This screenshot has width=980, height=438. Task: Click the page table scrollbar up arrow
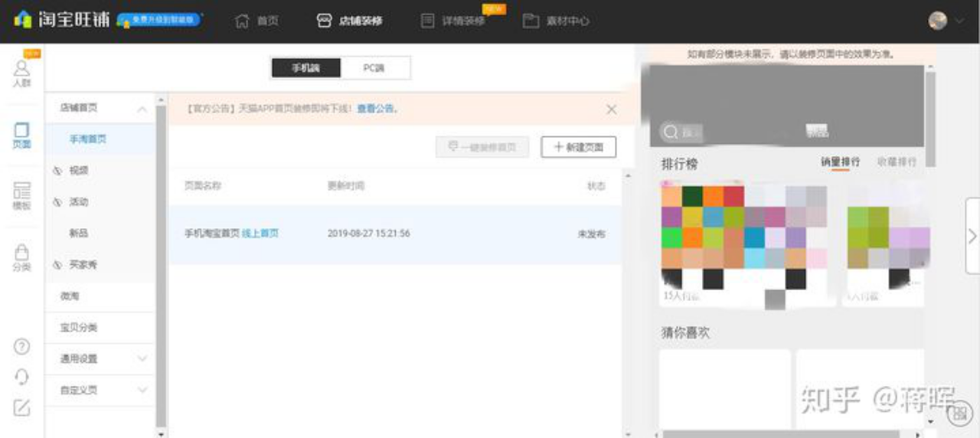[x=629, y=176]
